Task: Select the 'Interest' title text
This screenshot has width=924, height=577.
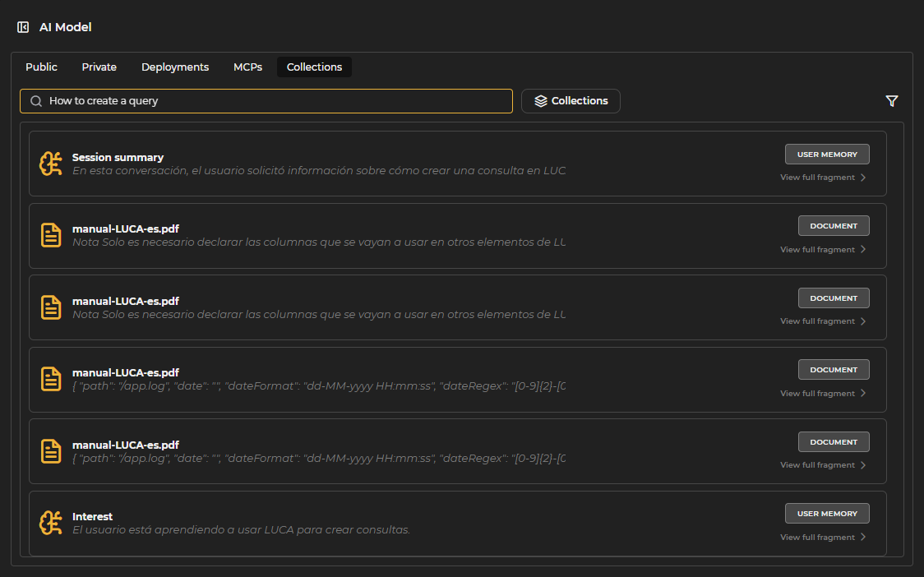Action: click(93, 516)
